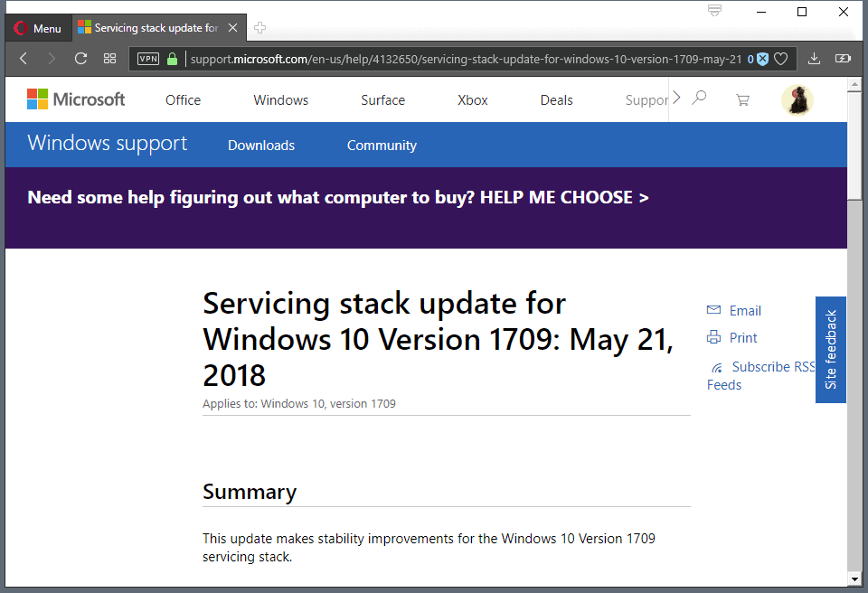Click the Subscribe RSS Feeds icon

(716, 366)
